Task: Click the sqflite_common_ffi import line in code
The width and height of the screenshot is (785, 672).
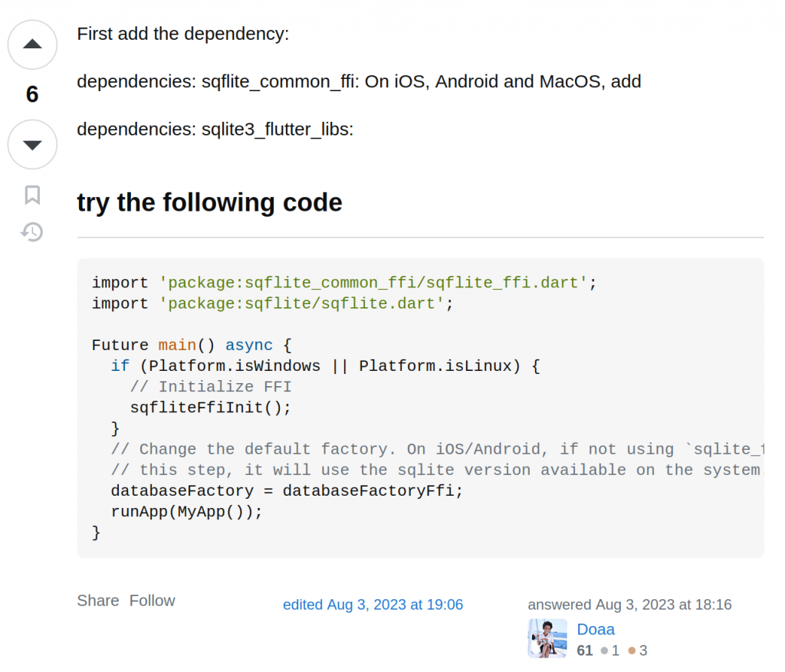Action: pyautogui.click(x=344, y=283)
